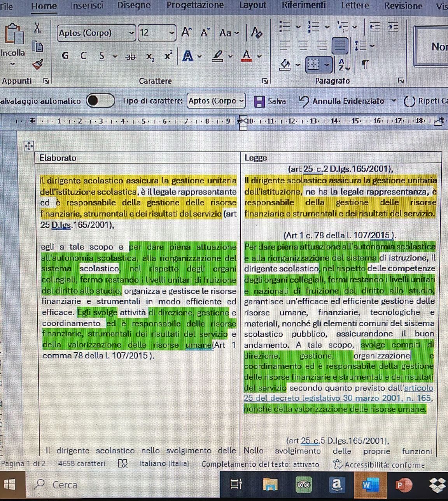Show paragraph marks with the pilcrow icon
The image size is (448, 501).
tap(365, 65)
